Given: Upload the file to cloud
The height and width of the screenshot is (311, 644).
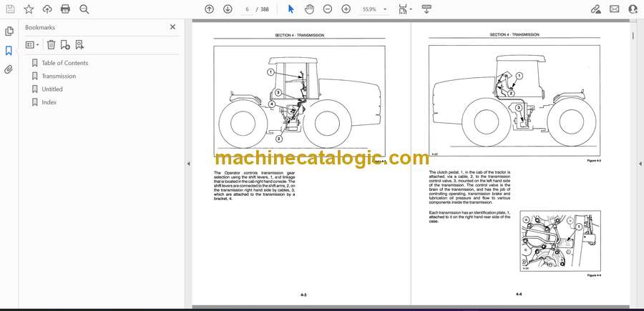Looking at the screenshot, I should [x=47, y=9].
